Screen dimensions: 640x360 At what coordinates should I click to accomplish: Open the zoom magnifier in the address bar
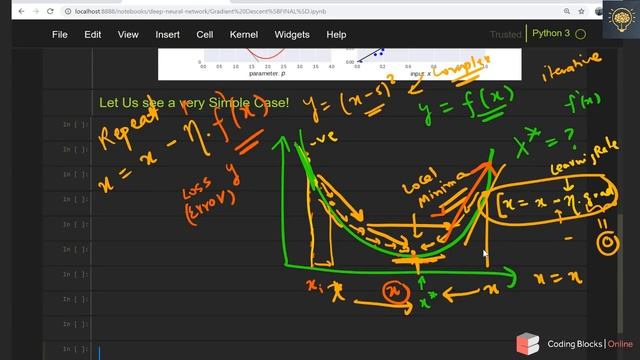pos(567,11)
